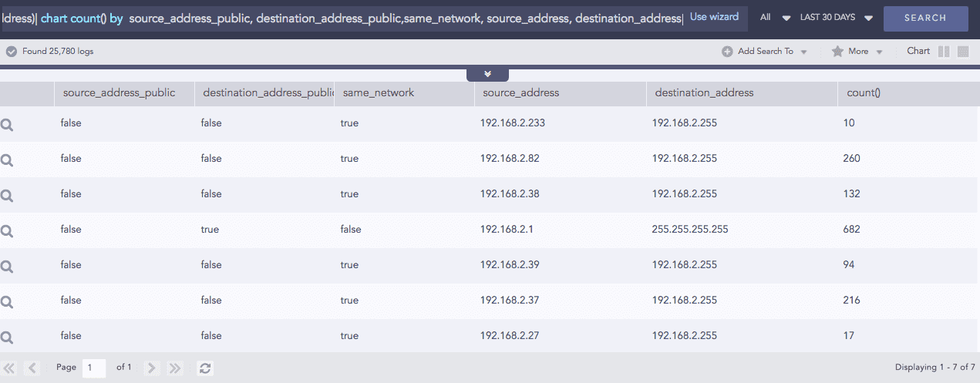Open the LAST 30 DAYS time range dropdown

[836, 18]
